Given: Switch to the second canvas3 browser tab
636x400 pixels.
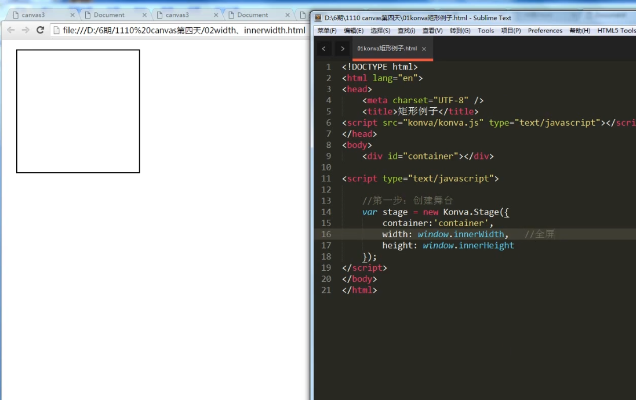Looking at the screenshot, I should 177,15.
